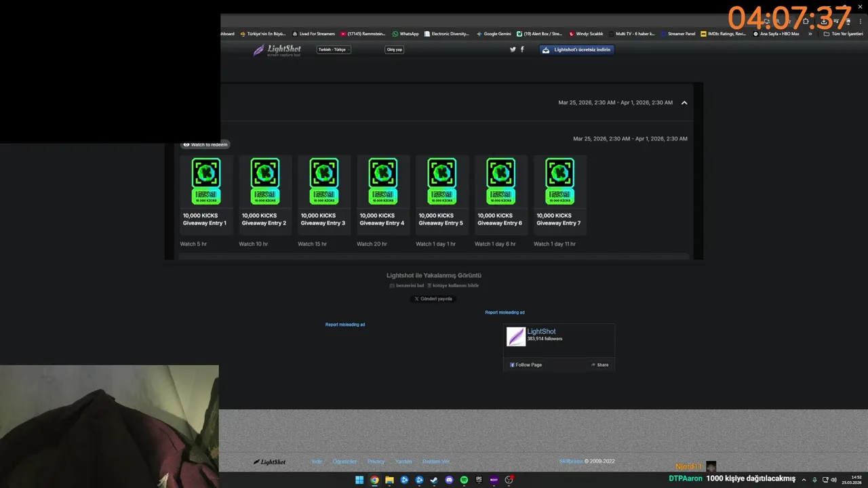This screenshot has width=868, height=488.
Task: Expand the system tray hidden icons chevron
Action: [804, 480]
